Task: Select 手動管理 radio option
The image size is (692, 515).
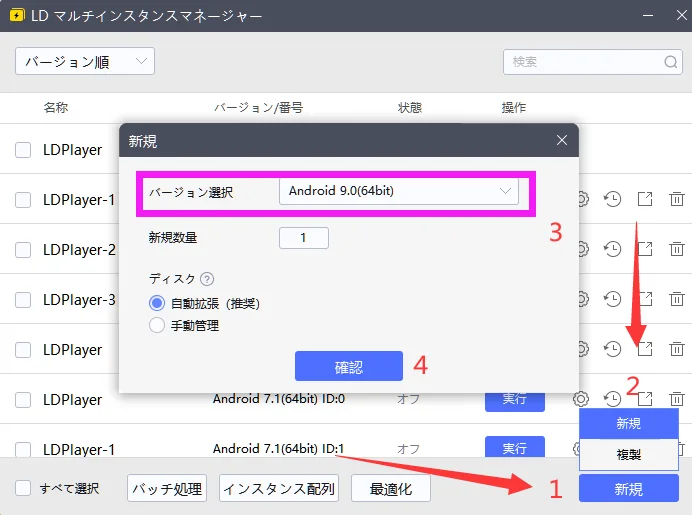Action: point(157,325)
